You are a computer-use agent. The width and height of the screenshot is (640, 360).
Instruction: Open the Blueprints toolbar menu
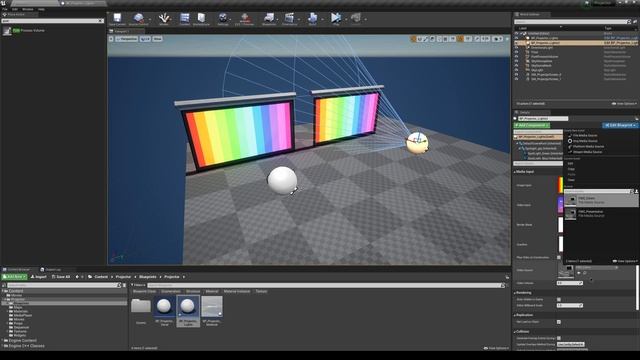coord(269,19)
